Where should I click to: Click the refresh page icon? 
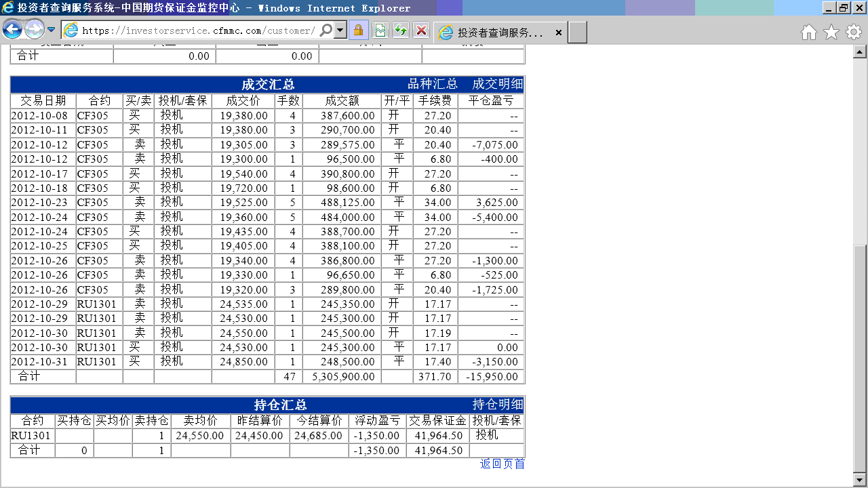(x=401, y=30)
